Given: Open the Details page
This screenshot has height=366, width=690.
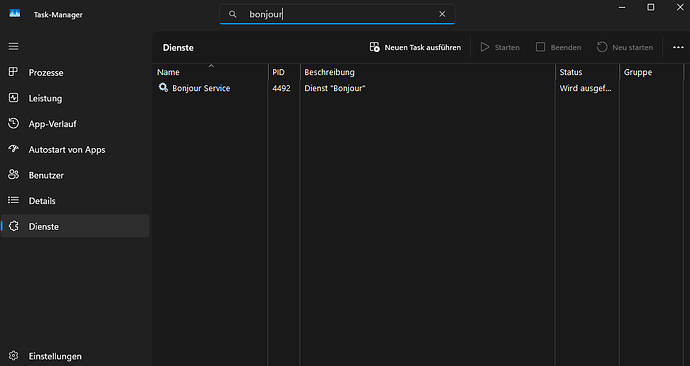Looking at the screenshot, I should click(x=75, y=201).
